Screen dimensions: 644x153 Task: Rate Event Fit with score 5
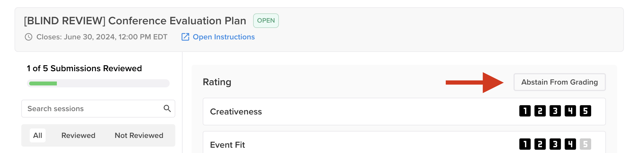(585, 144)
